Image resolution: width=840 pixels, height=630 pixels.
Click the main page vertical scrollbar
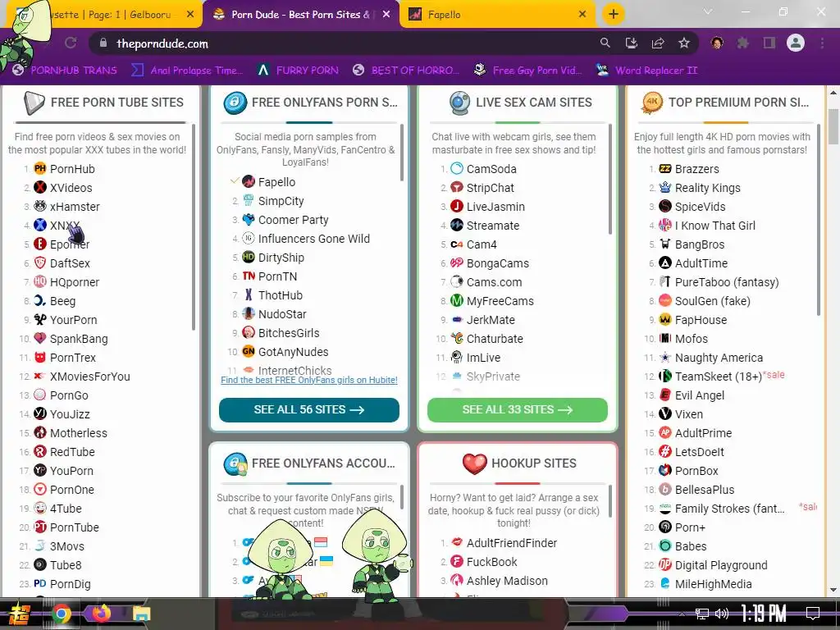click(x=833, y=126)
